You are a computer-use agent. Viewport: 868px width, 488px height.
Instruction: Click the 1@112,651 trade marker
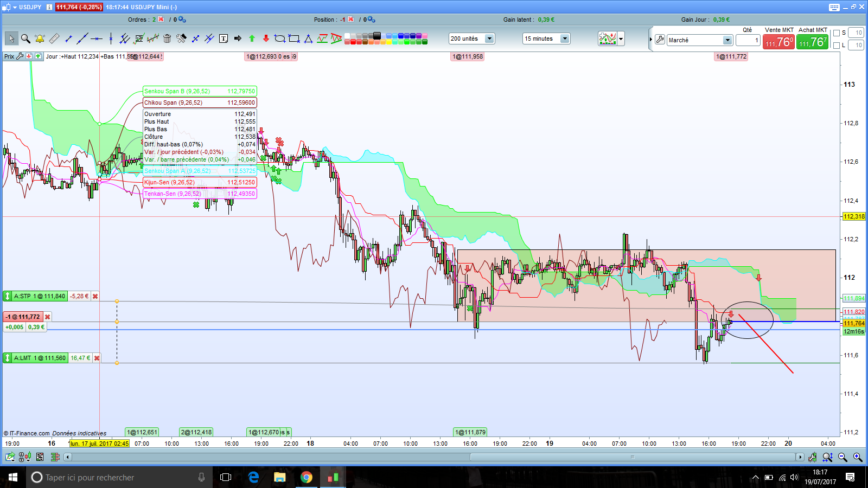(142, 432)
